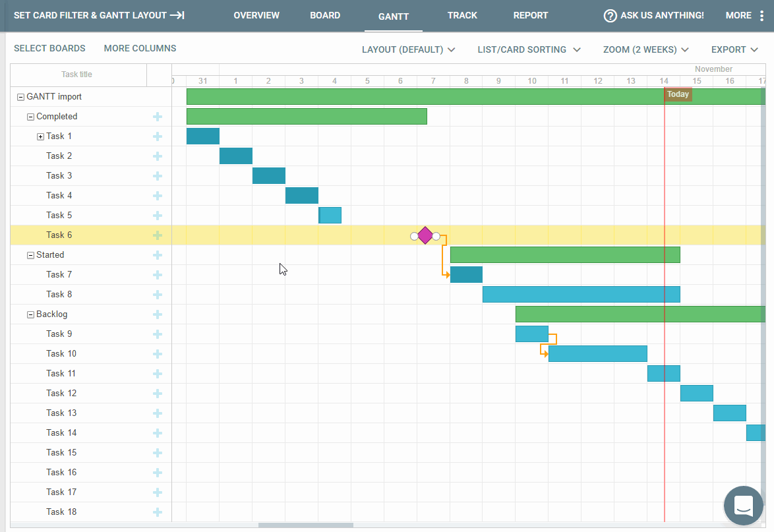Click the arrow icon in Set Card Filter
Image resolution: width=774 pixels, height=532 pixels.
[177, 15]
